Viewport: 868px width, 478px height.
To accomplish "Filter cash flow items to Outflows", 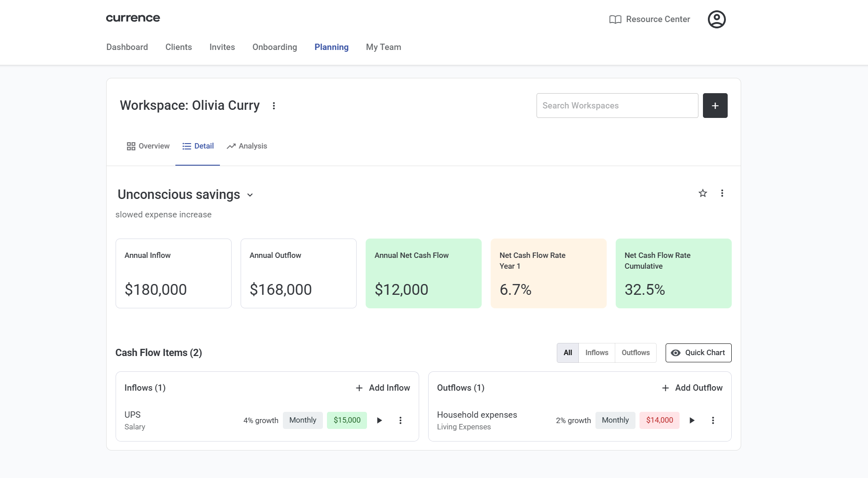I will coord(635,353).
